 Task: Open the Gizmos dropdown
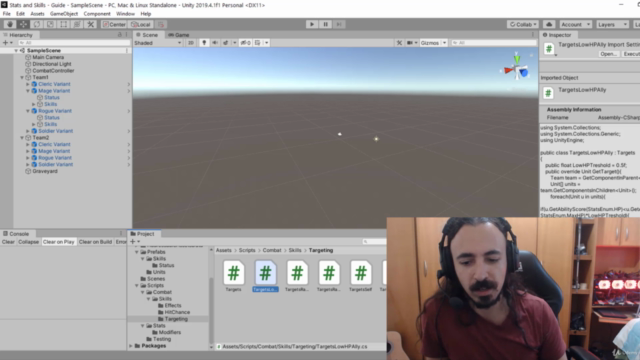click(x=433, y=43)
